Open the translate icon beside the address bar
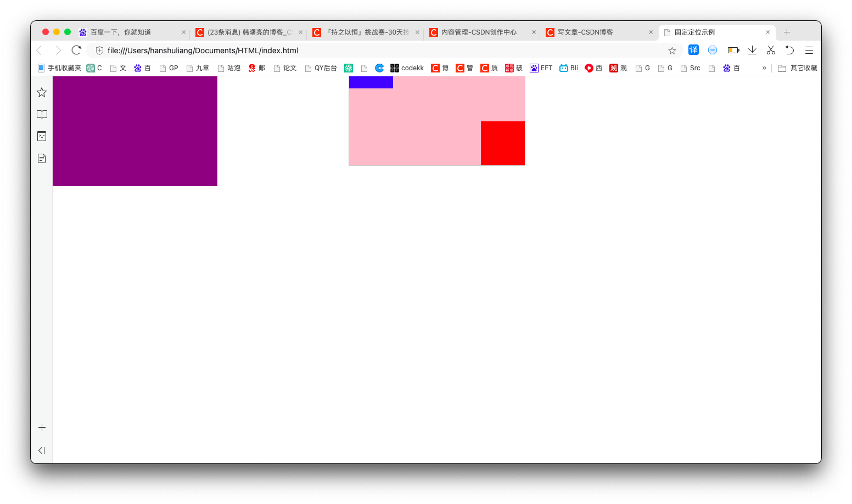Screen dimensions: 852x504 pos(693,50)
